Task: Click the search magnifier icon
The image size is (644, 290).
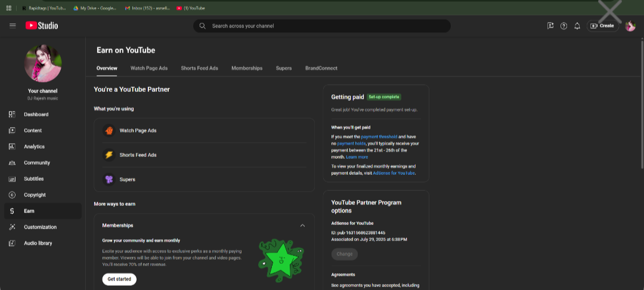Action: [x=202, y=26]
